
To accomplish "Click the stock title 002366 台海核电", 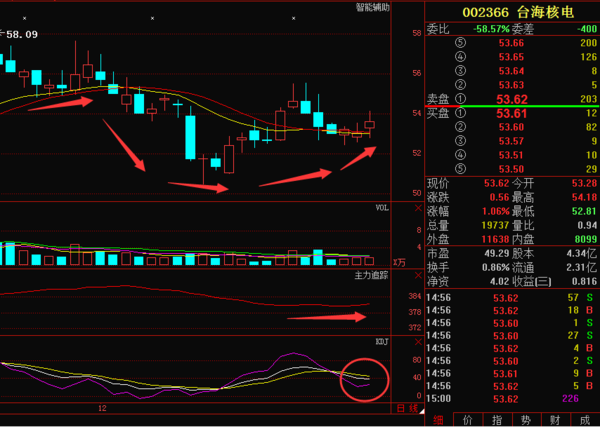I will (x=518, y=12).
